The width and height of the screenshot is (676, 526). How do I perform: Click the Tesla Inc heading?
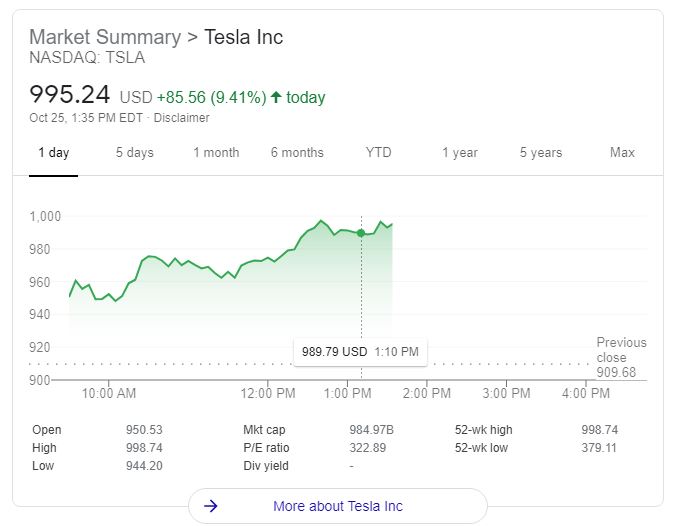(243, 37)
